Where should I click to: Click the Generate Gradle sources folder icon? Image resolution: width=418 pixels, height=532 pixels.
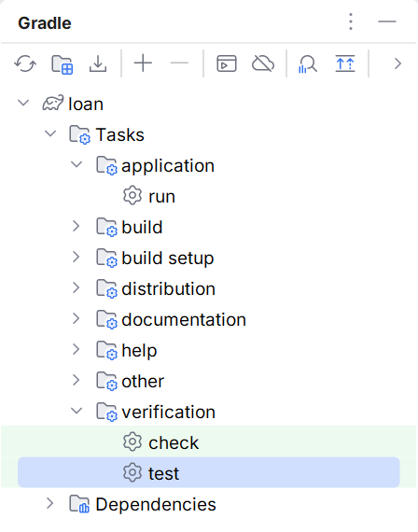pyautogui.click(x=63, y=63)
